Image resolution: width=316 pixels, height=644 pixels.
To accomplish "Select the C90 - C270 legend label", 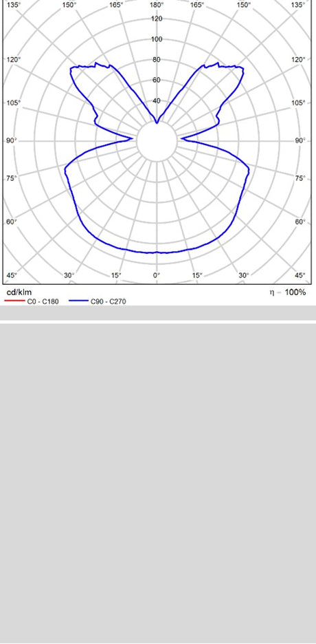I will [109, 301].
